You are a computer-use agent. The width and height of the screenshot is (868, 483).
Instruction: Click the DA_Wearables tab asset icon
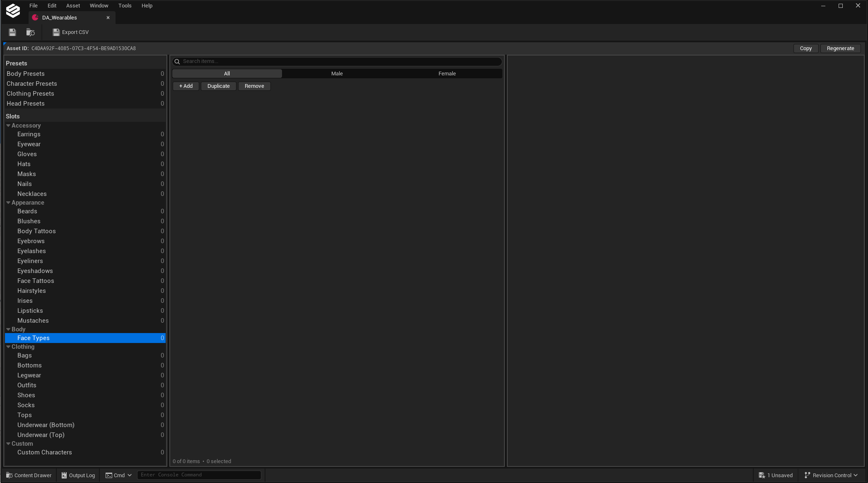(x=36, y=17)
